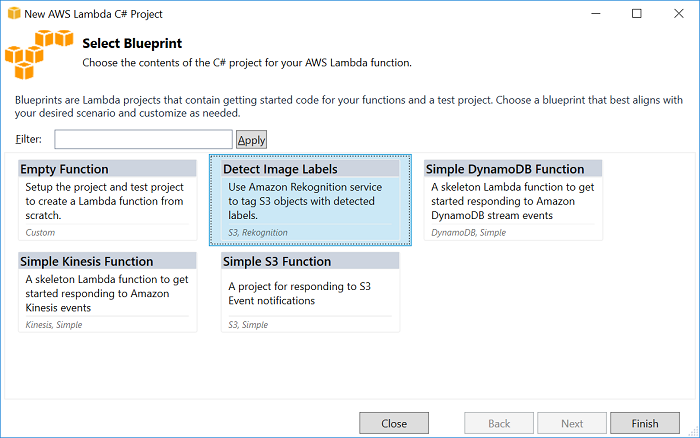Click the "S3, Rekognition" tag text
Screen dimensions: 700x438
(258, 233)
